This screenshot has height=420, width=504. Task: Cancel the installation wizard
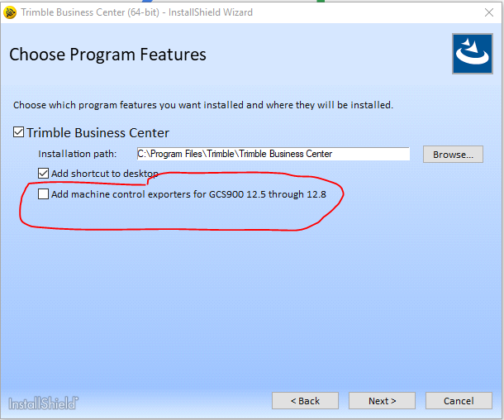459,401
